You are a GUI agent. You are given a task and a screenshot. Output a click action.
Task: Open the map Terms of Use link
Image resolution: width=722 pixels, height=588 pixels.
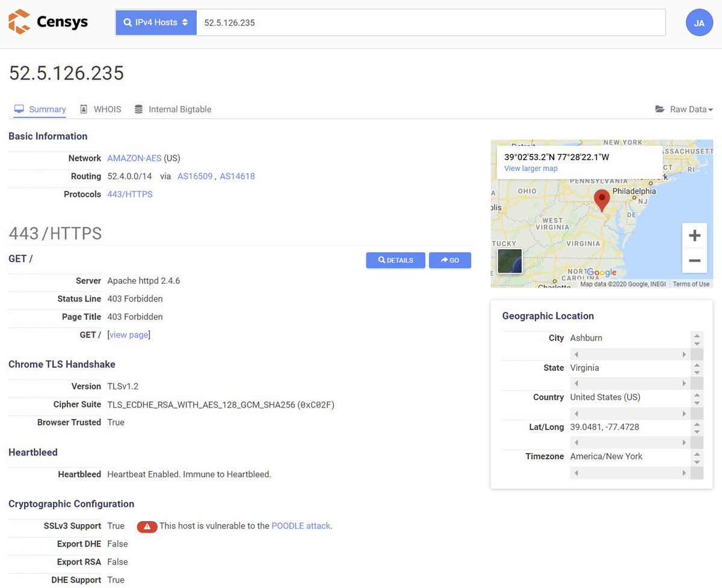[x=691, y=284]
